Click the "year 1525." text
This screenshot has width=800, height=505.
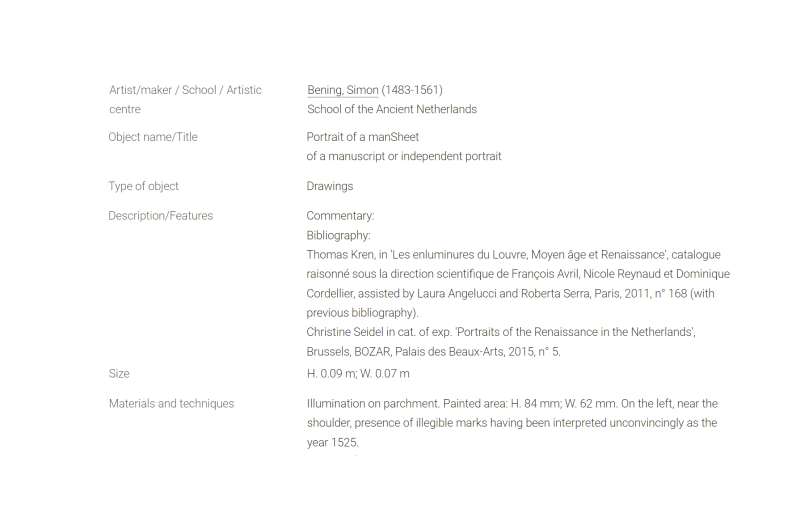tap(333, 443)
